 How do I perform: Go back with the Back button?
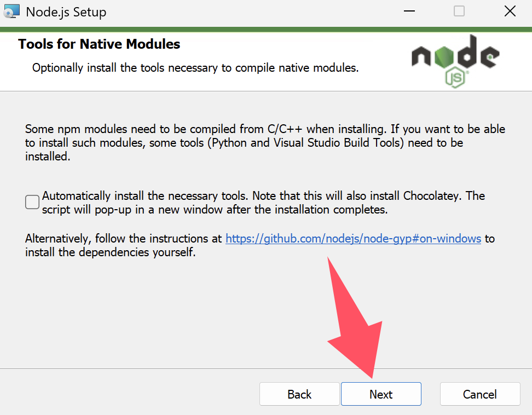299,394
